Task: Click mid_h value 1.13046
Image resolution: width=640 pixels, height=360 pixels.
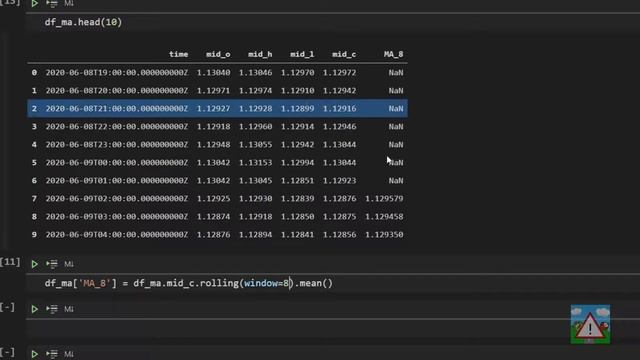Action: click(256, 72)
